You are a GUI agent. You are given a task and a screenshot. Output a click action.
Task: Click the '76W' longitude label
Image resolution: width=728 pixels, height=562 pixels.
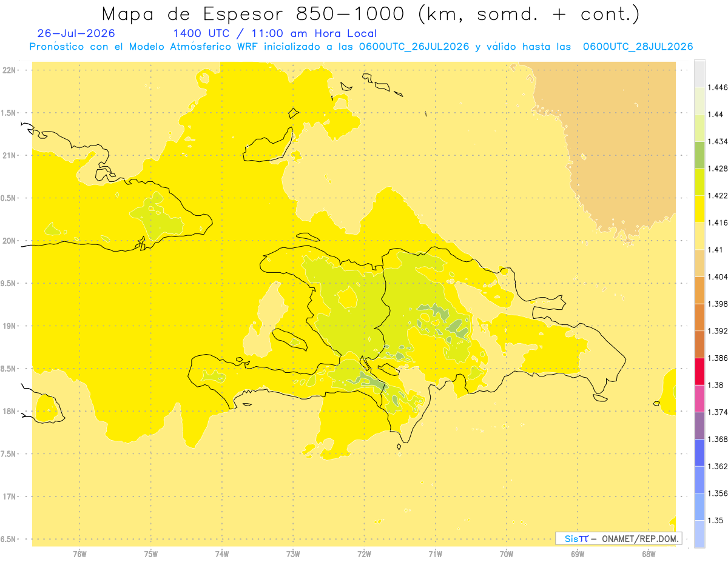click(x=79, y=554)
